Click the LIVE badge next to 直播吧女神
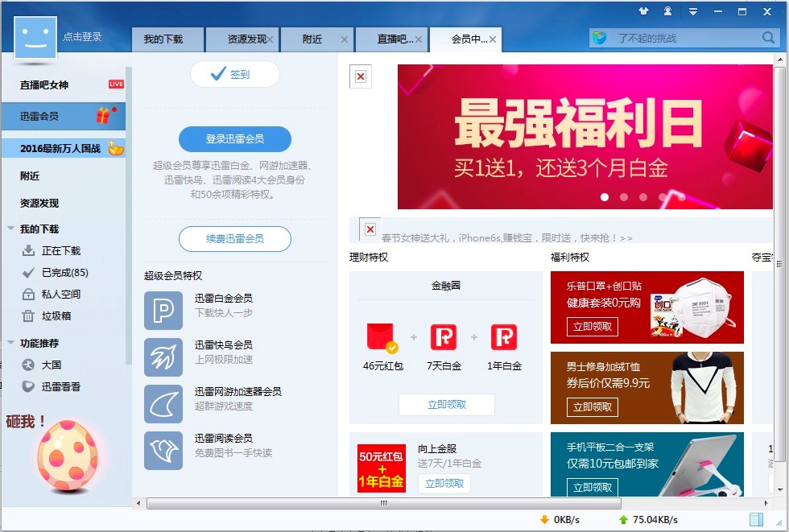The height and width of the screenshot is (532, 789). pos(116,84)
